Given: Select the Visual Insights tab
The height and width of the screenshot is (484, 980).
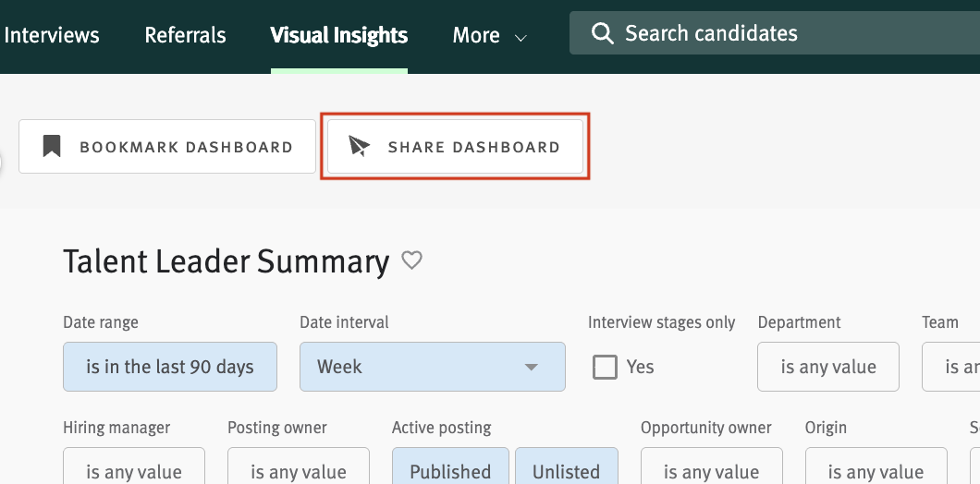Looking at the screenshot, I should pos(339,35).
